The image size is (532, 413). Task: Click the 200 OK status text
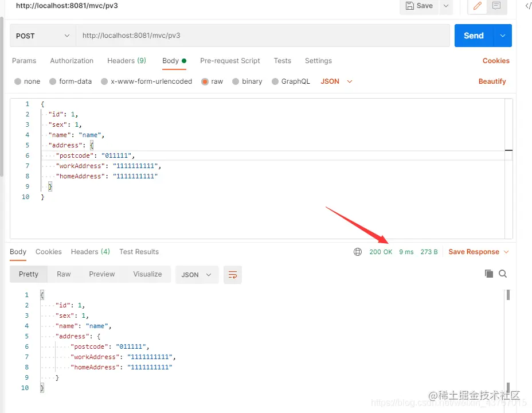381,252
